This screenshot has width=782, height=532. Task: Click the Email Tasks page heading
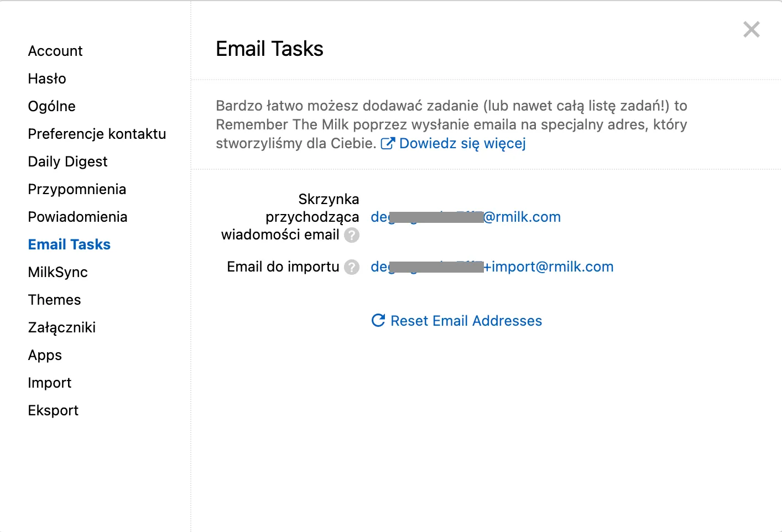269,49
